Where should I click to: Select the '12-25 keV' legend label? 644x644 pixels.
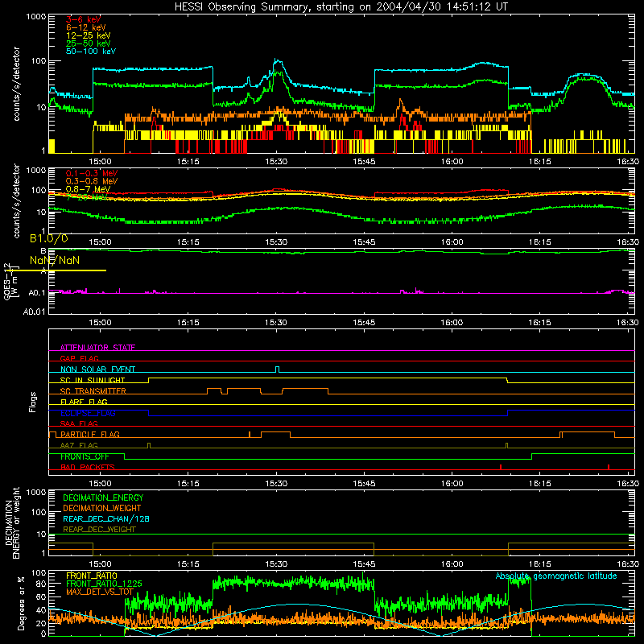[x=89, y=35]
